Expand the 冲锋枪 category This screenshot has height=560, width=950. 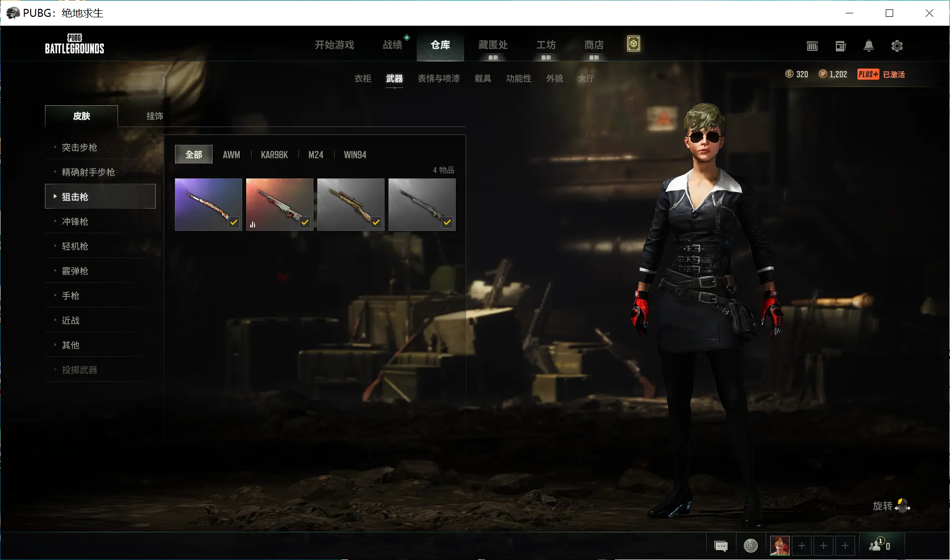pos(100,221)
